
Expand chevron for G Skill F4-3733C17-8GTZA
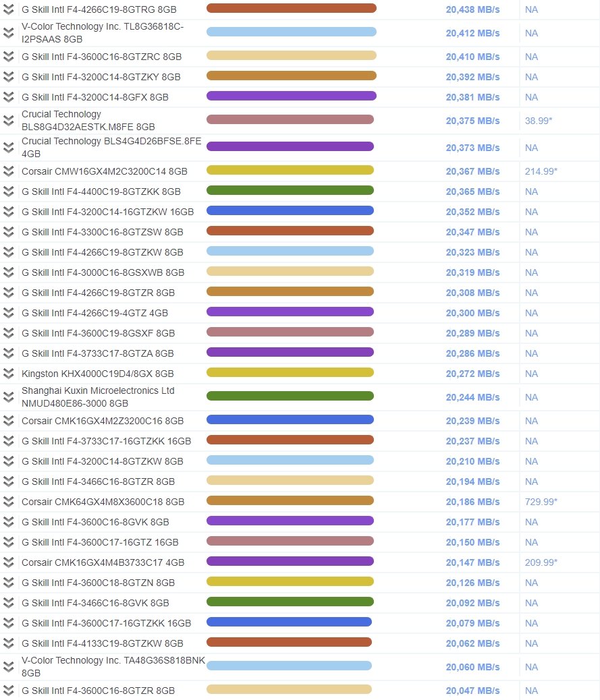(9, 353)
